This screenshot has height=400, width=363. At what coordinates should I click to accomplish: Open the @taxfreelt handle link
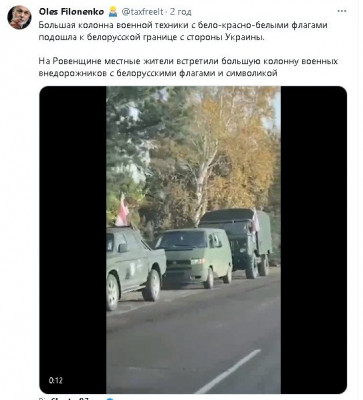(x=142, y=12)
